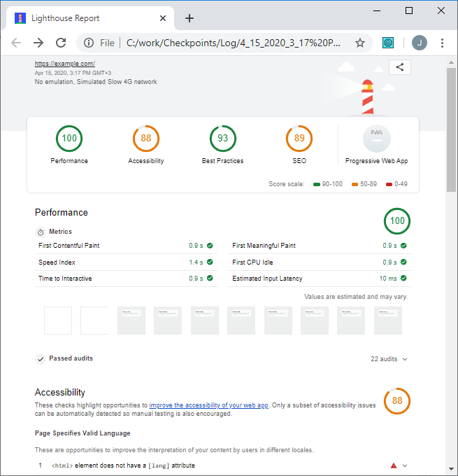This screenshot has height=476, width=458.
Task: Open the Progressive Web App gauge
Action: click(376, 139)
